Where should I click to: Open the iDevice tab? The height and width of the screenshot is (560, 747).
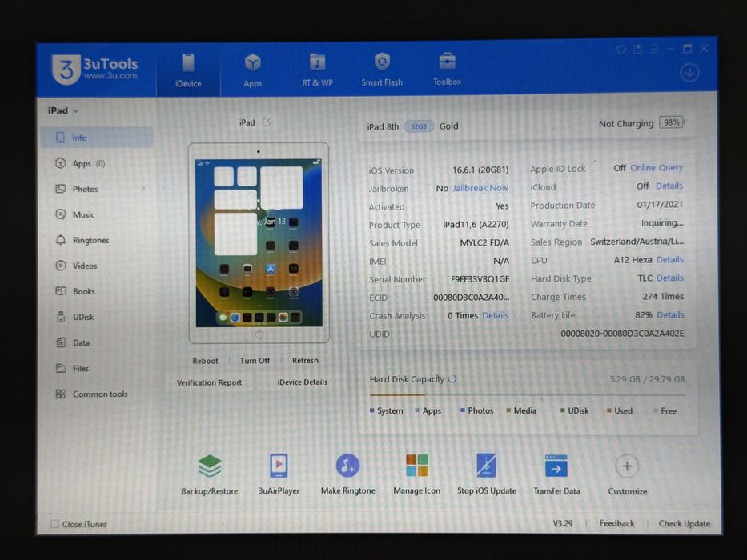188,70
